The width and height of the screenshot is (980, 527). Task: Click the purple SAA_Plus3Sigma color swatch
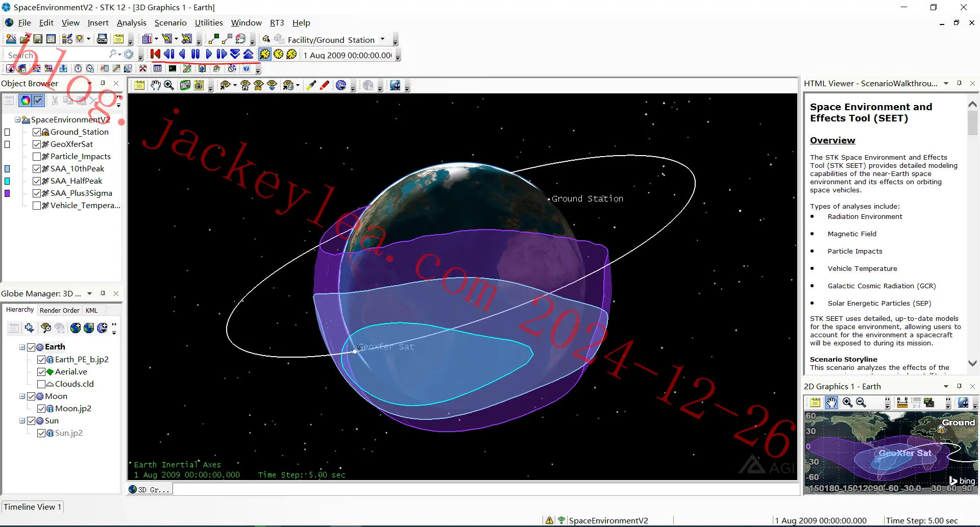(x=7, y=193)
